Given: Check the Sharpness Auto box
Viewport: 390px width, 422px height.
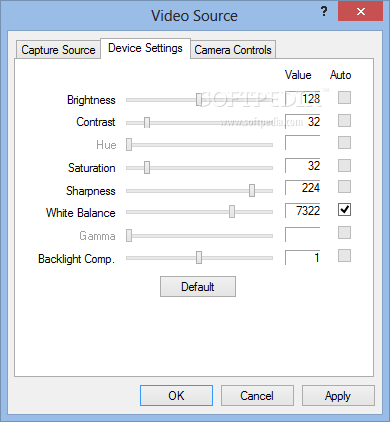Looking at the screenshot, I should (344, 187).
